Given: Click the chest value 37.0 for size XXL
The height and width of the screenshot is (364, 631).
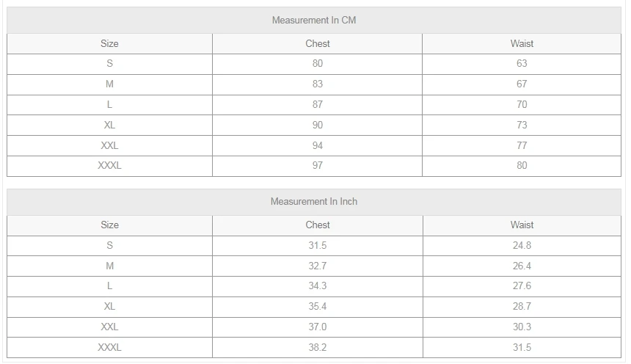Looking at the screenshot, I should (x=318, y=327).
